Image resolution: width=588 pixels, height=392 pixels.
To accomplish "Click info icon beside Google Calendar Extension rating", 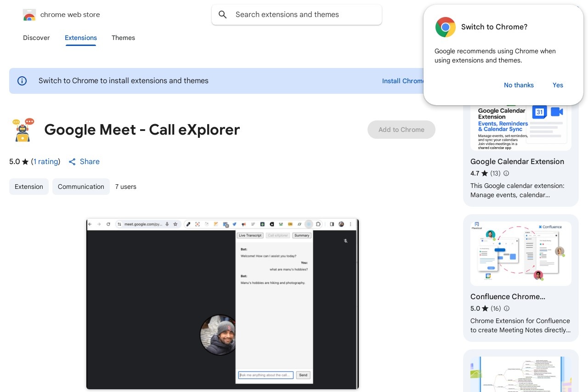I will tap(506, 173).
